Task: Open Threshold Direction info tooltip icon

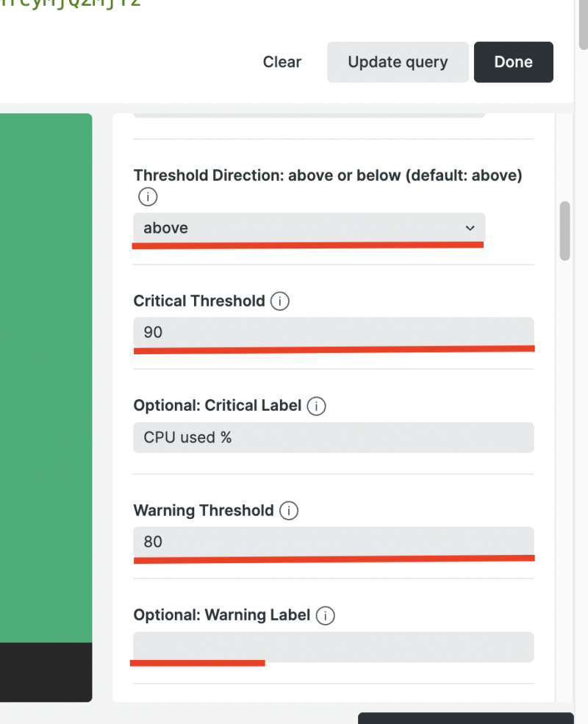Action: point(148,197)
